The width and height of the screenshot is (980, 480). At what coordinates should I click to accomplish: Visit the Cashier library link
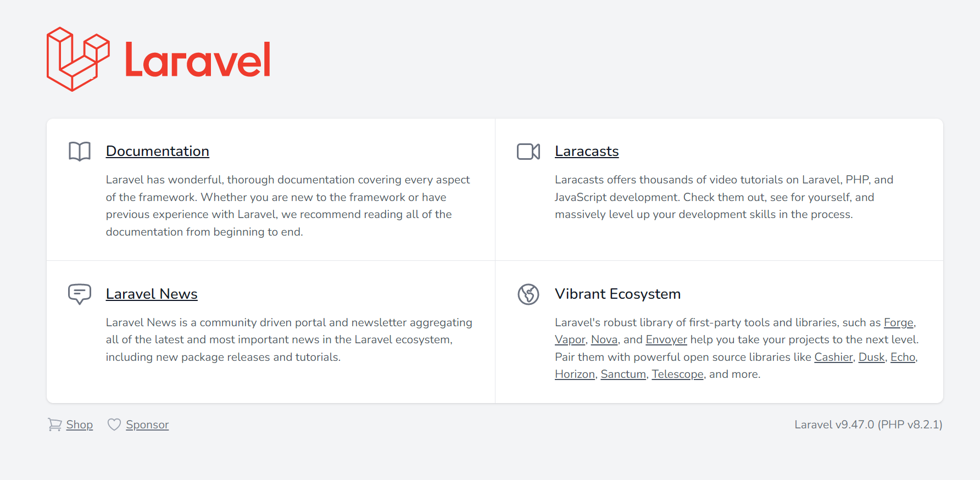833,357
